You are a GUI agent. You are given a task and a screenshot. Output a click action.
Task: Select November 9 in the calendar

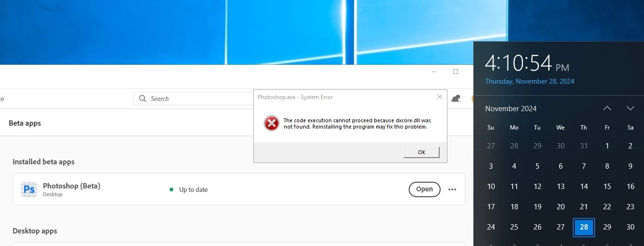click(630, 166)
